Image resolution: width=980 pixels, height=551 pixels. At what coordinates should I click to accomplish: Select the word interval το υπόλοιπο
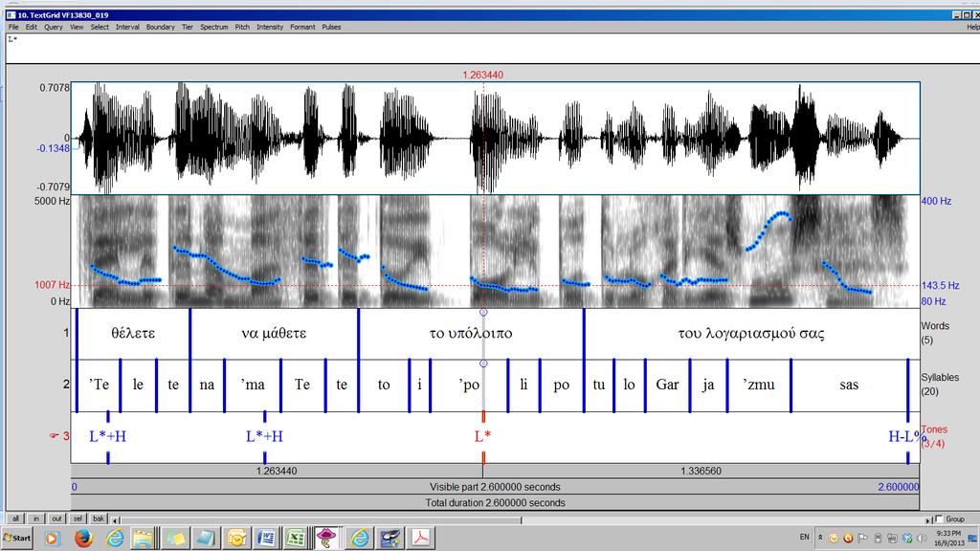coord(471,334)
